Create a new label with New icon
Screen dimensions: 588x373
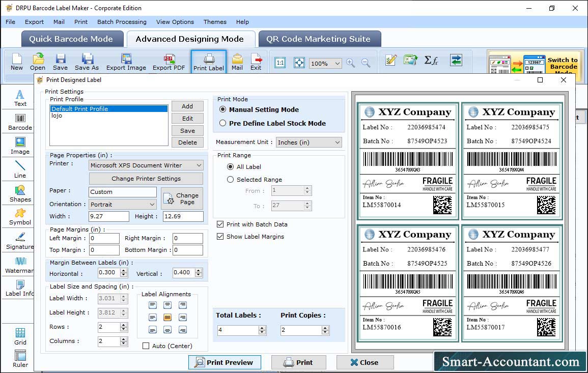[x=17, y=62]
